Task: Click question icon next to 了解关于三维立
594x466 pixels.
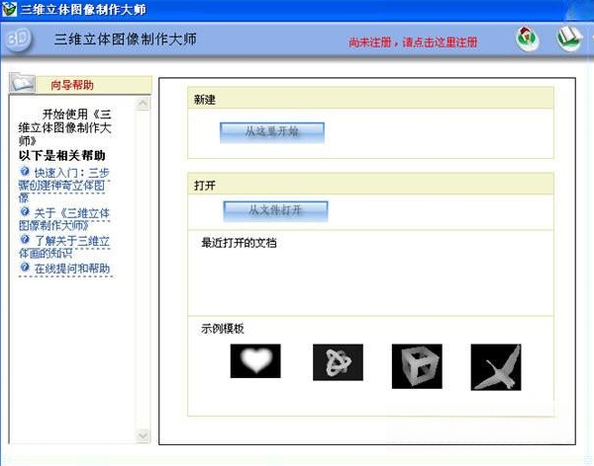Action: point(25,239)
